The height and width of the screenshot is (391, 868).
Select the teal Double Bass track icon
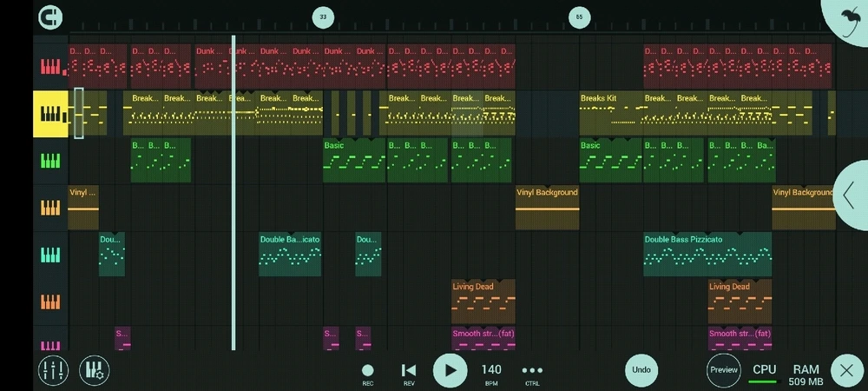50,255
